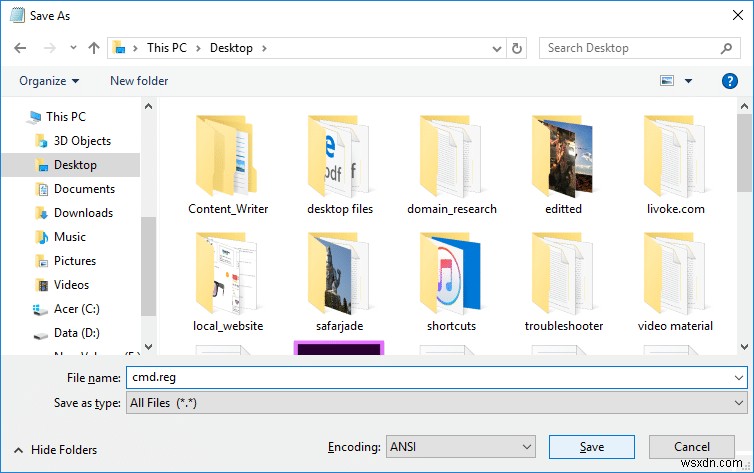Select the Content_Writer folder icon
Viewport: 754px width, 473px height.
pyautogui.click(x=227, y=155)
